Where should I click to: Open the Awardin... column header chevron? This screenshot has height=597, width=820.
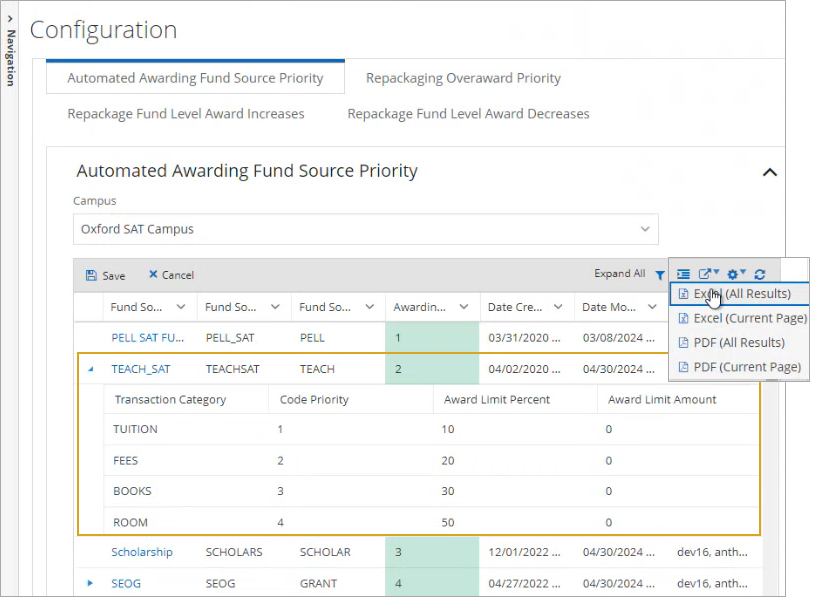[x=464, y=307]
